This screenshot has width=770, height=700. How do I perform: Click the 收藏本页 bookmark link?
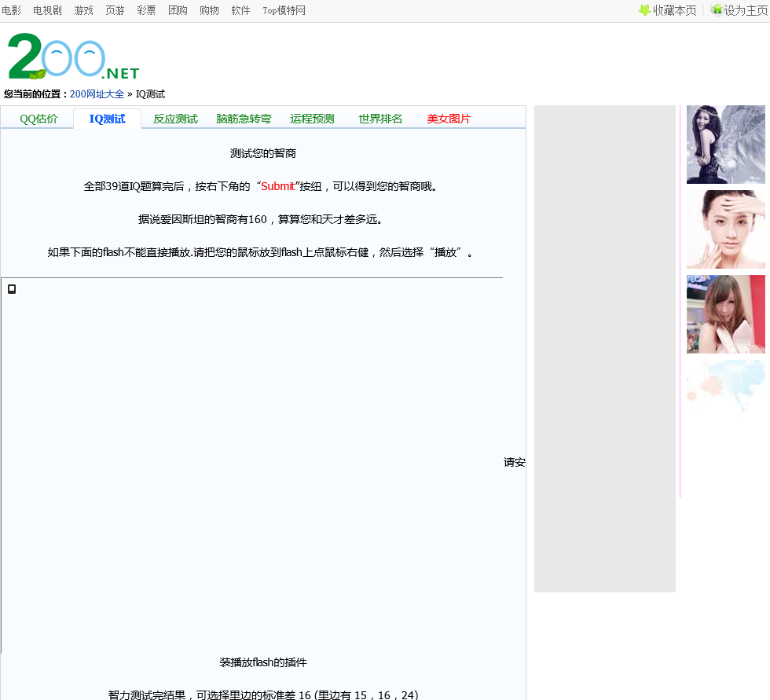(x=675, y=10)
